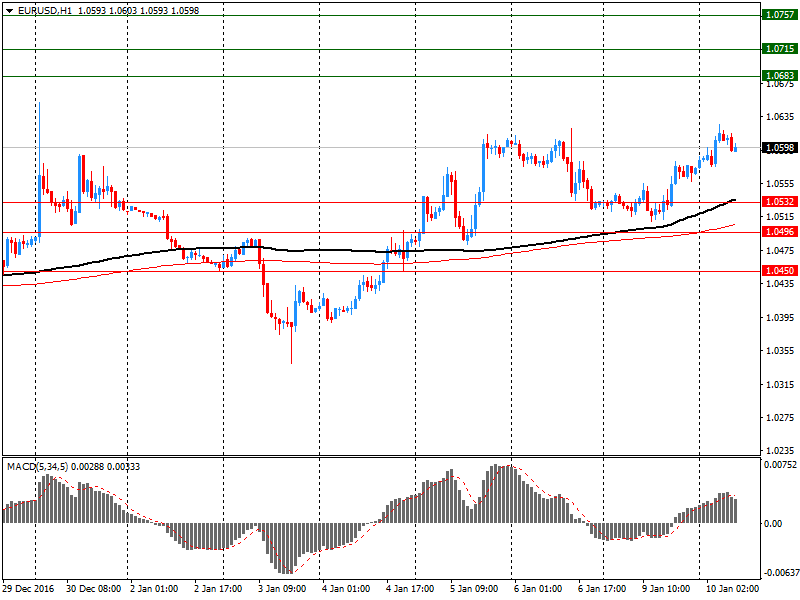The height and width of the screenshot is (600, 800).
Task: Click the MACD scale value -0.00637
Action: pos(780,572)
